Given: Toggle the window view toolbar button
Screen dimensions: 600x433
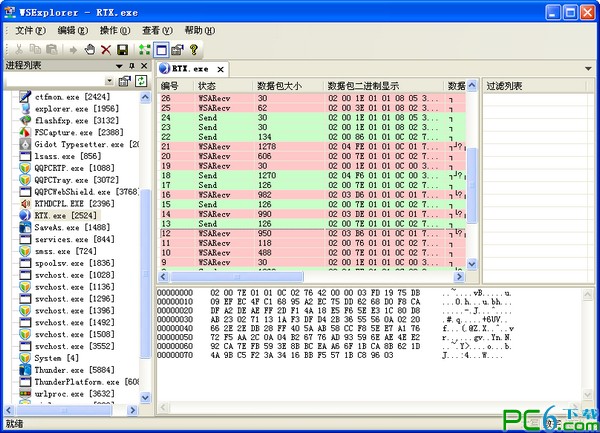Looking at the screenshot, I should (161, 49).
